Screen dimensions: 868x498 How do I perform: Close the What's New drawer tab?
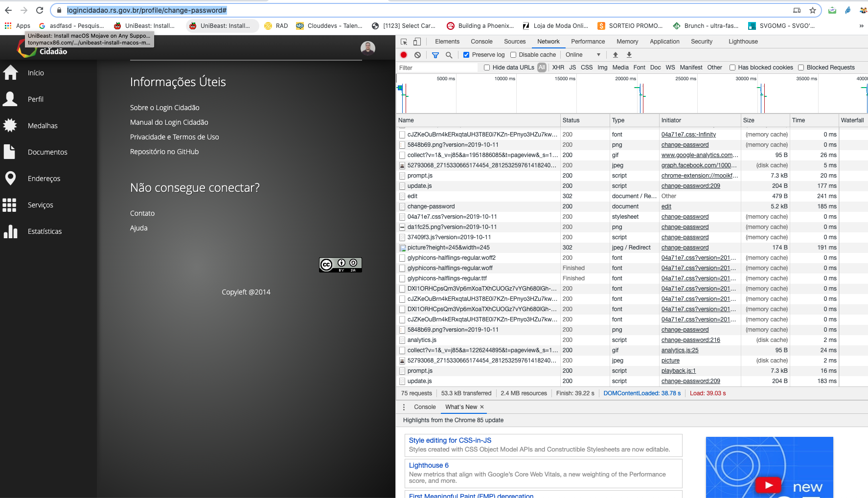click(x=482, y=407)
